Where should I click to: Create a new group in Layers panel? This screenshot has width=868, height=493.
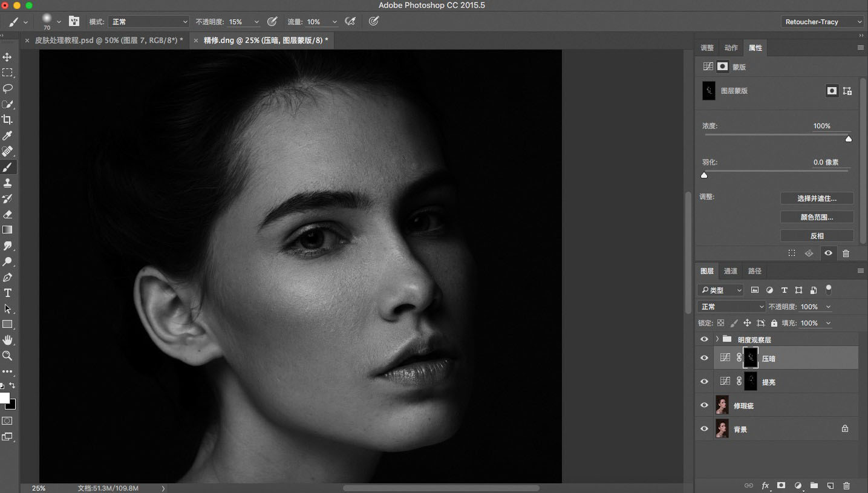tap(814, 485)
